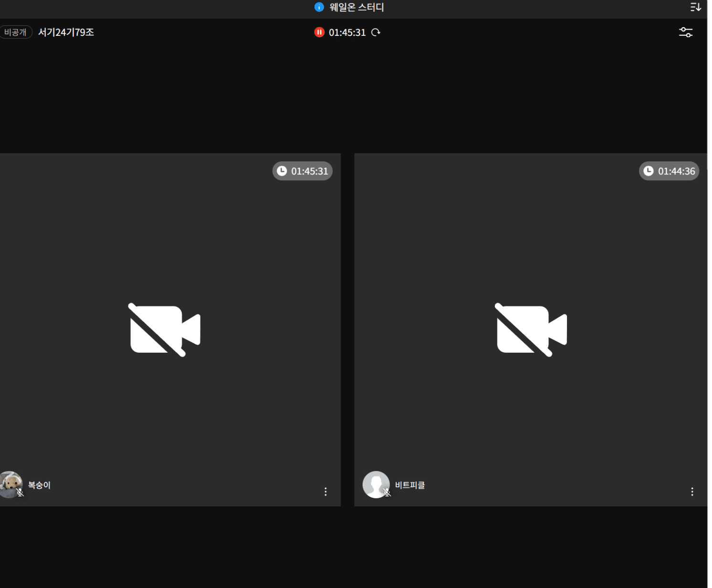Screen dimensions: 712x588
Task: Open the more options menu for 복숭이
Action: pyautogui.click(x=325, y=492)
